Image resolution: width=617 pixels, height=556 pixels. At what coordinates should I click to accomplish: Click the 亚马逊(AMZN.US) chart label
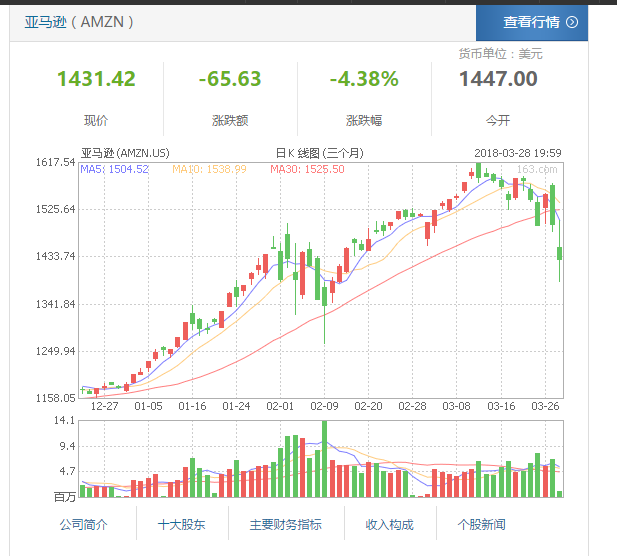click(125, 153)
